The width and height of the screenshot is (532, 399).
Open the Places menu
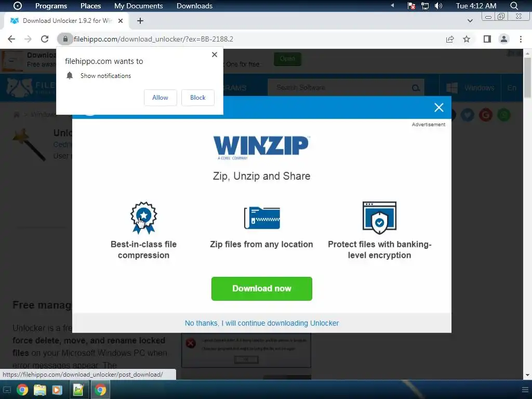click(x=90, y=6)
